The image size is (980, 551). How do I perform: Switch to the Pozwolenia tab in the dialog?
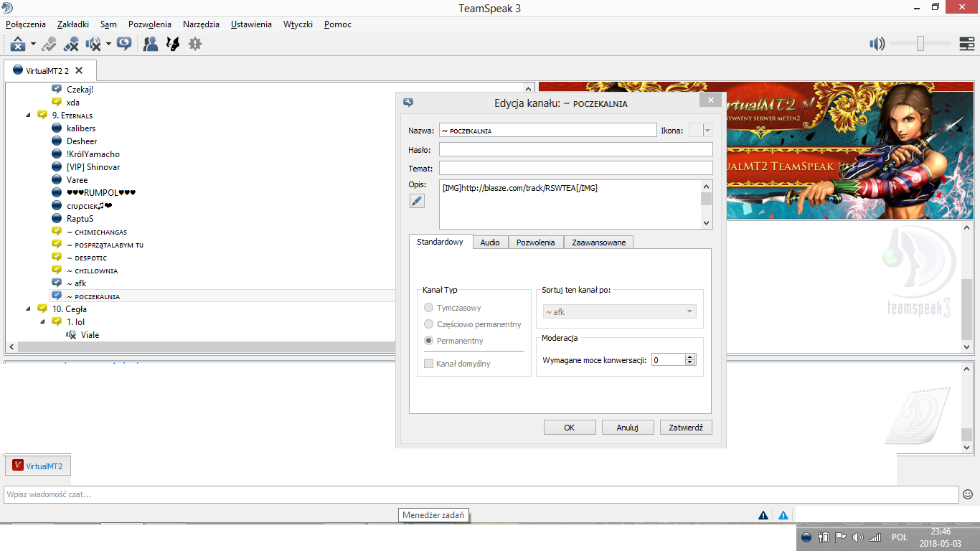click(536, 242)
